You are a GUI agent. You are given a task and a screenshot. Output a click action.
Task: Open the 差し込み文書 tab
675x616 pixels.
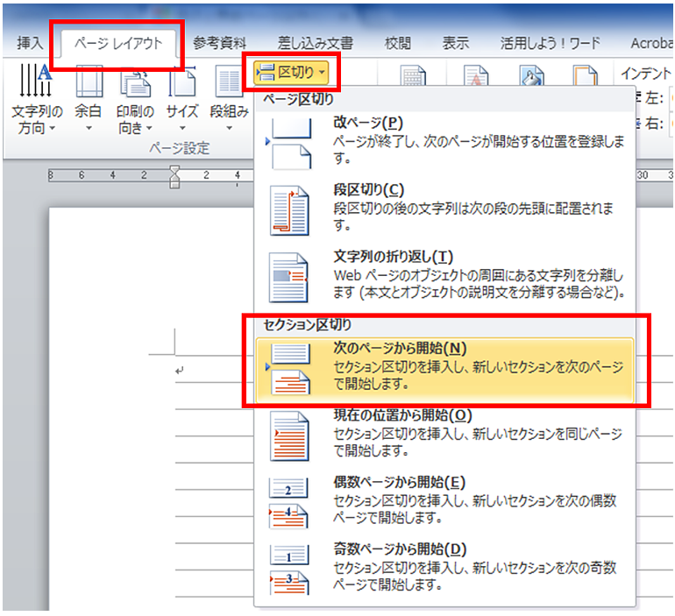coord(315,44)
